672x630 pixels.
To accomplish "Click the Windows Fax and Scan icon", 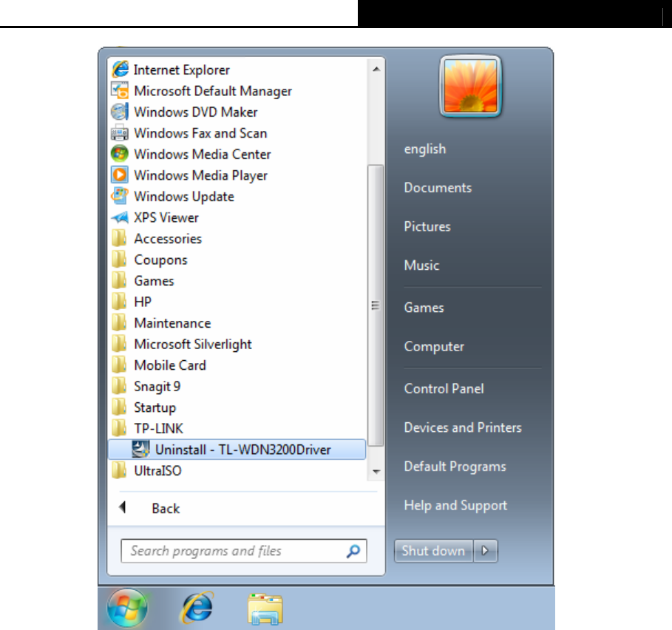I will coord(120,133).
